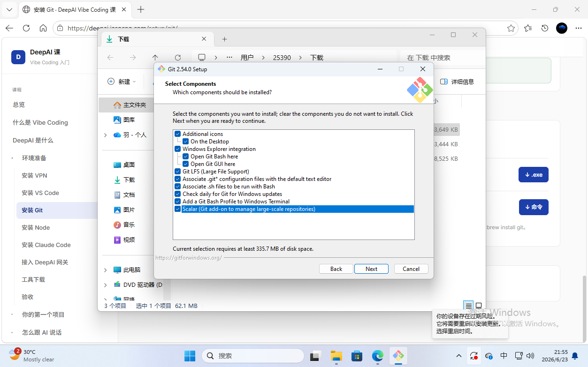Screen dimensions: 588x367
Task: Click 25390 in Explorer breadcrumb
Action: 282,58
